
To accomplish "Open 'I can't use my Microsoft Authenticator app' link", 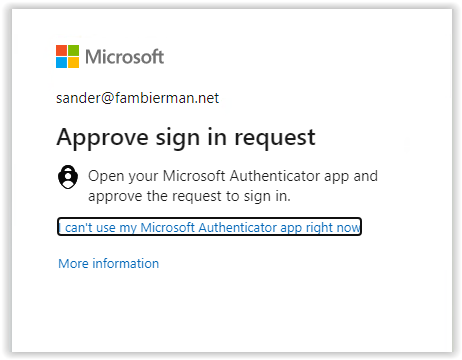I will coord(209,227).
